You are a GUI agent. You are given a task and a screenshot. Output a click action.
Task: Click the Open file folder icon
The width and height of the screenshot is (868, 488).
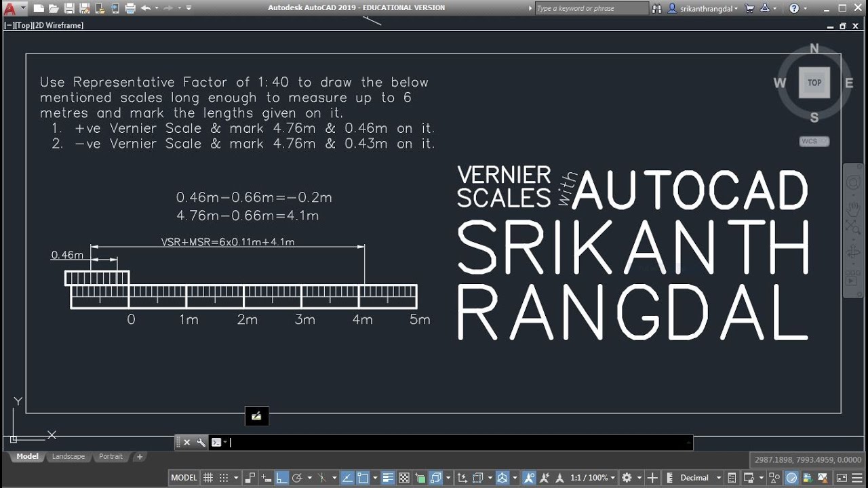click(54, 8)
